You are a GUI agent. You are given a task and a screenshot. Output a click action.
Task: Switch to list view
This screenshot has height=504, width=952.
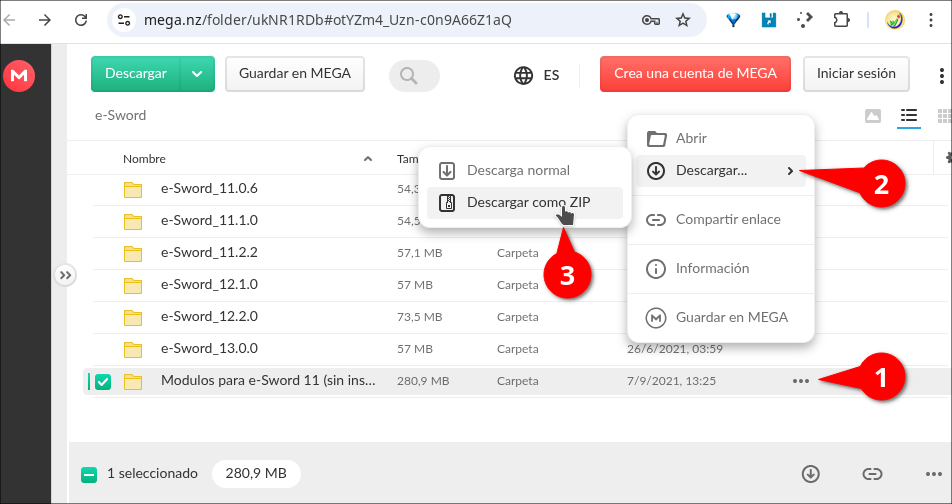[x=908, y=115]
